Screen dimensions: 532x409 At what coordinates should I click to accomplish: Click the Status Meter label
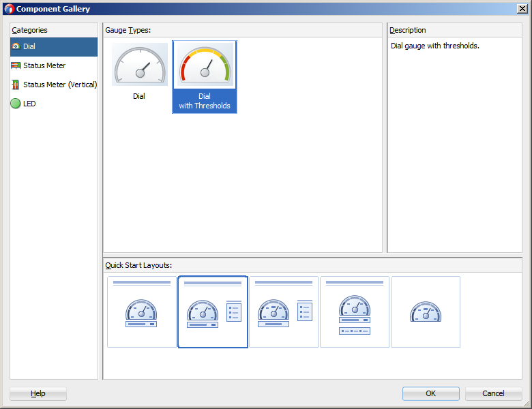click(44, 65)
